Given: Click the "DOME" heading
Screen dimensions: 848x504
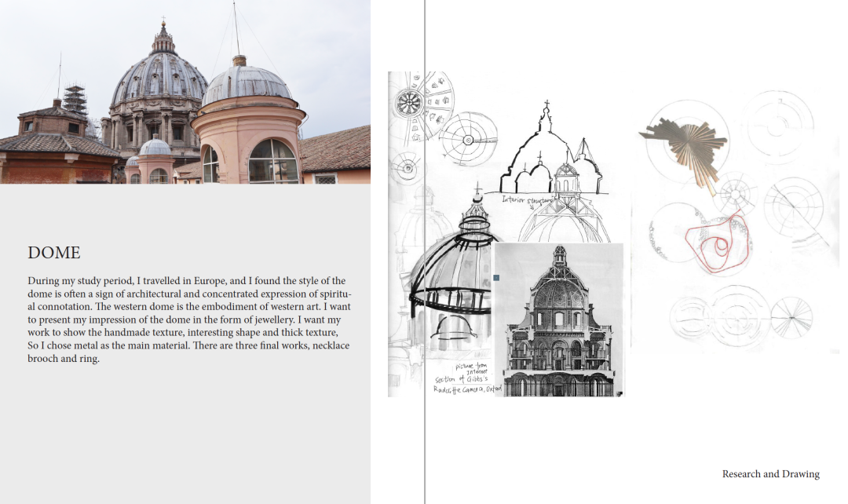Looking at the screenshot, I should pyautogui.click(x=54, y=253).
